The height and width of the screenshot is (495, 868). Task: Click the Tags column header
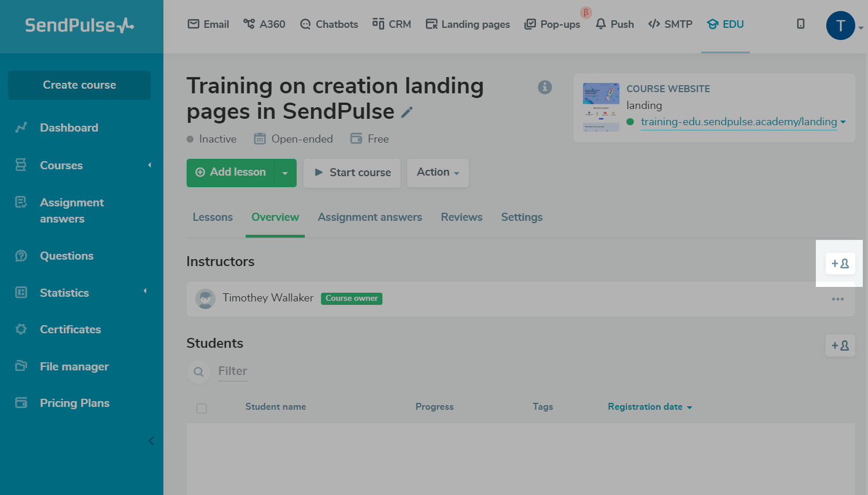[543, 407]
